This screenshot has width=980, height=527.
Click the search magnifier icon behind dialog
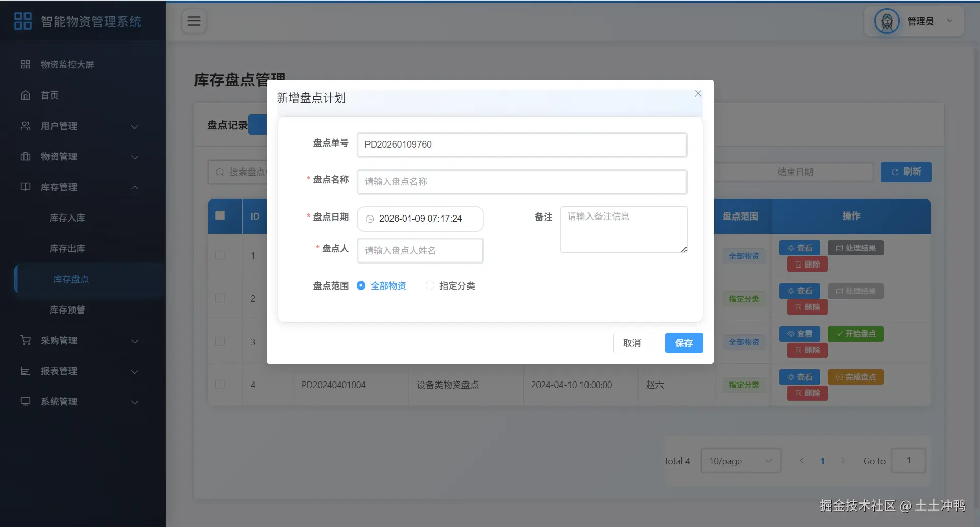point(220,172)
